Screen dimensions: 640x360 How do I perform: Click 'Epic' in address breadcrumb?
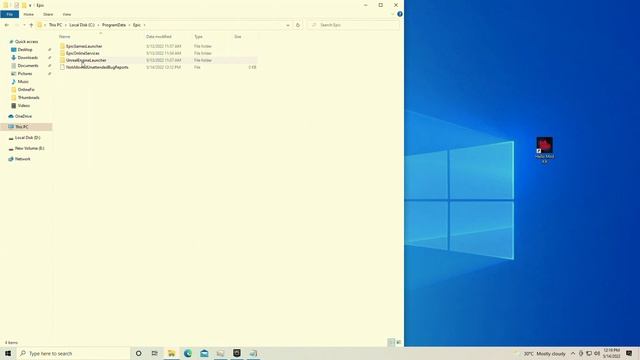(137, 25)
